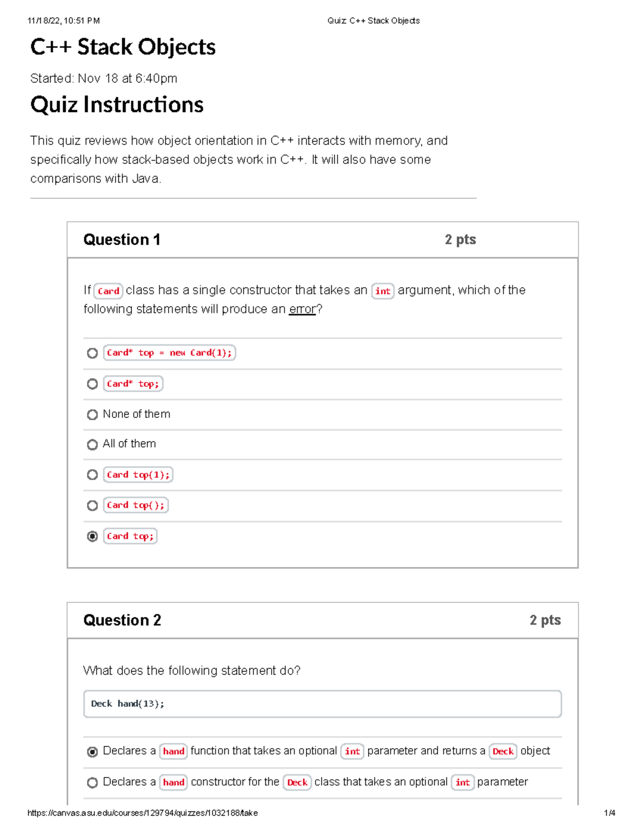Click the 'Quiz: C++ Stack Objects' page header text

pyautogui.click(x=374, y=21)
